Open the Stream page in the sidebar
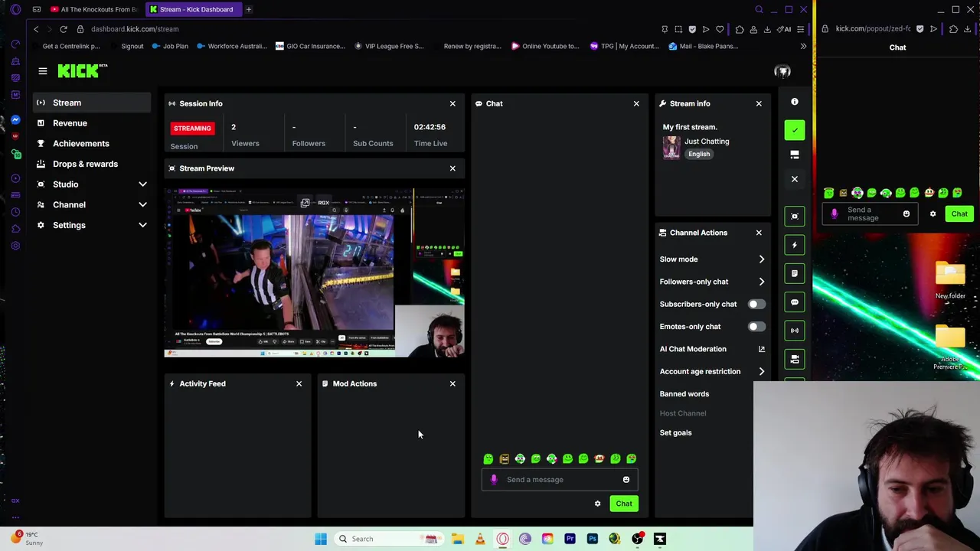 click(x=92, y=103)
